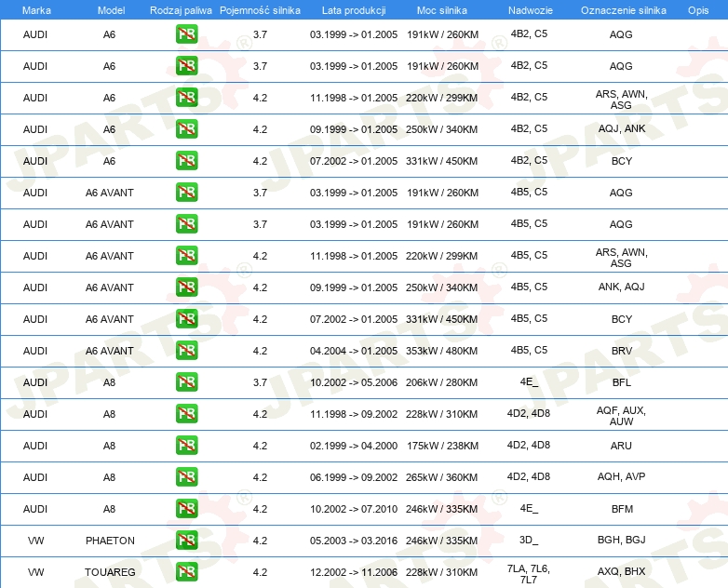Viewport: 728px width, 588px height.
Task: Click production years 10.2002 -> 05.2006
Action: point(354,382)
